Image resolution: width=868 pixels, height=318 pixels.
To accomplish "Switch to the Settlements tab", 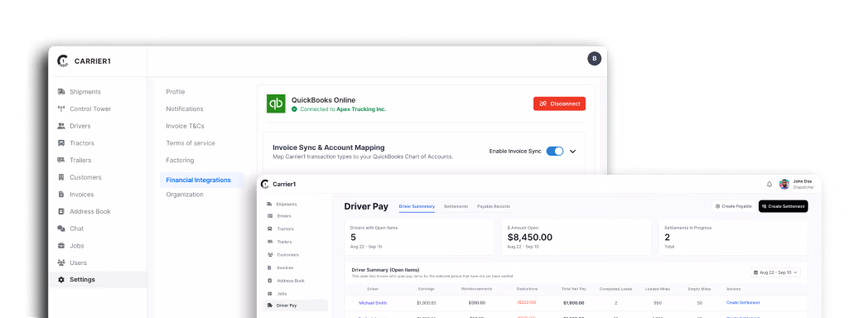I will (456, 206).
